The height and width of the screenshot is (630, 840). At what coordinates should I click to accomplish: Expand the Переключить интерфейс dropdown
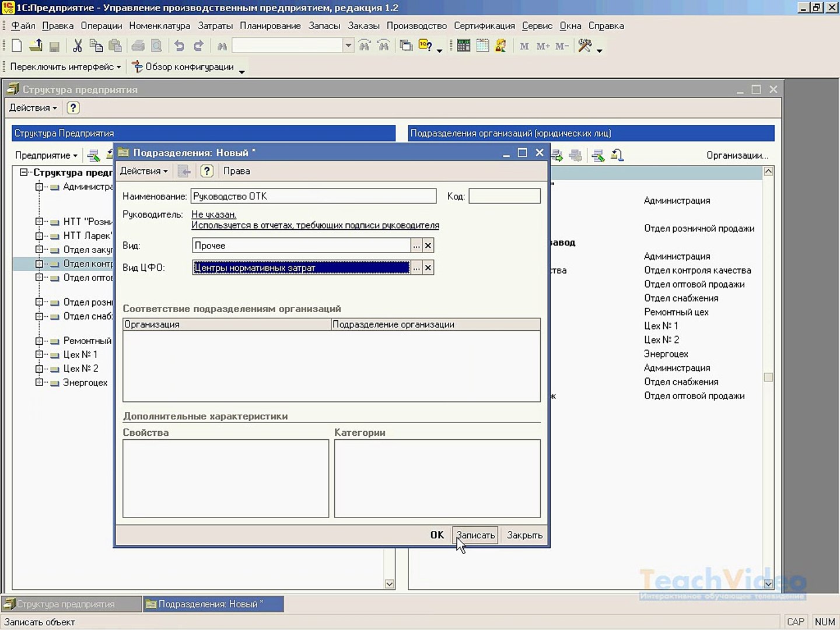point(65,67)
